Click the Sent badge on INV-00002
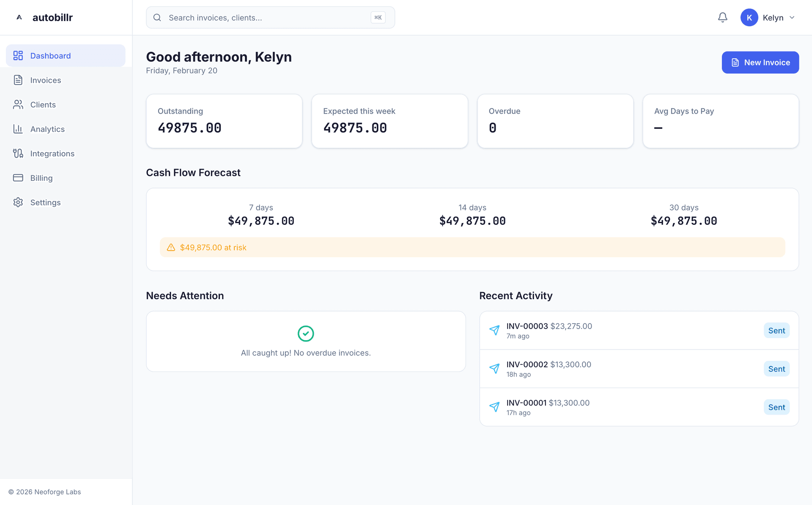The width and height of the screenshot is (812, 505). (x=776, y=369)
